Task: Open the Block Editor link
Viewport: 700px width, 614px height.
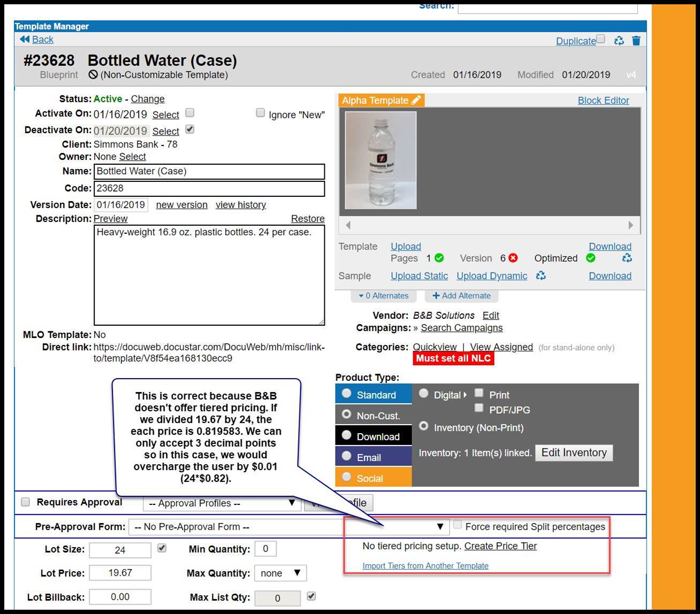Action: [x=603, y=101]
